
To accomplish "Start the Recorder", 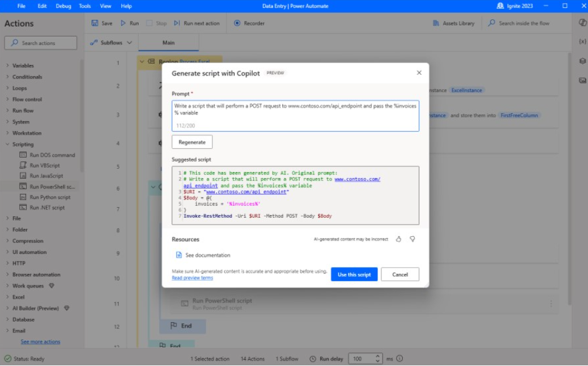I will (x=249, y=23).
